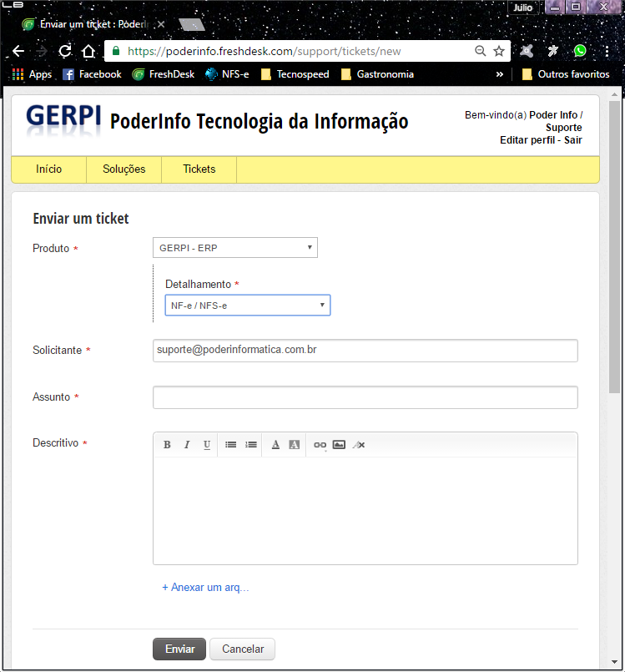Image resolution: width=625 pixels, height=672 pixels.
Task: Insert bulleted list in editor
Action: [x=231, y=445]
